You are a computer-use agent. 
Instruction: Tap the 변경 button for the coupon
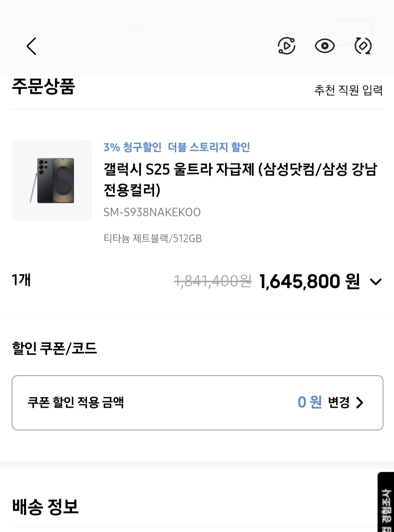(x=339, y=402)
